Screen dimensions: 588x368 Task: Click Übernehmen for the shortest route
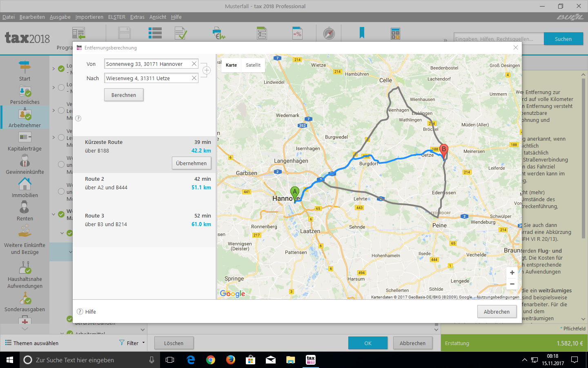tap(191, 163)
